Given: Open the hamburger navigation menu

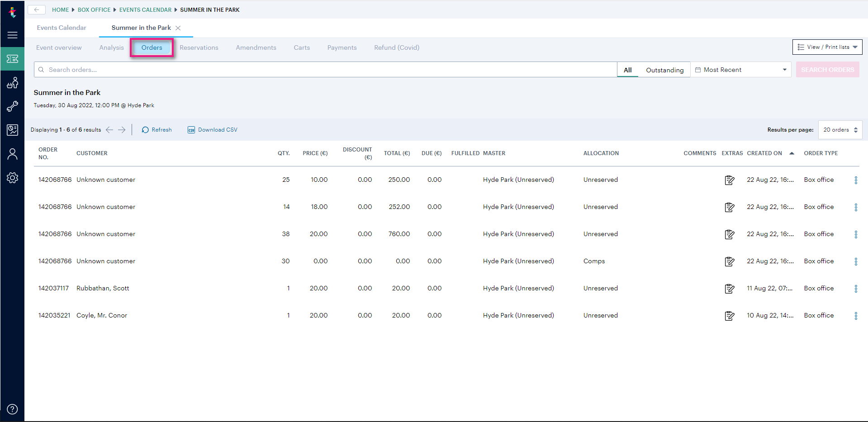Looking at the screenshot, I should tap(12, 35).
